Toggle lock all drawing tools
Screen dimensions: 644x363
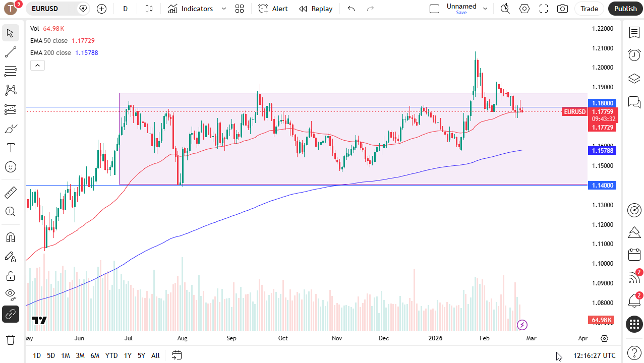(10, 276)
